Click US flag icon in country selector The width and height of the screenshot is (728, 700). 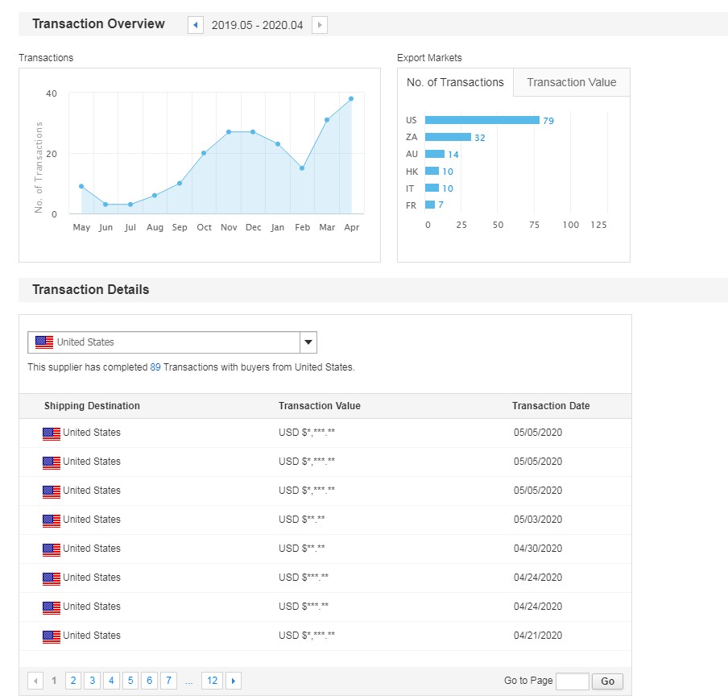(x=44, y=342)
